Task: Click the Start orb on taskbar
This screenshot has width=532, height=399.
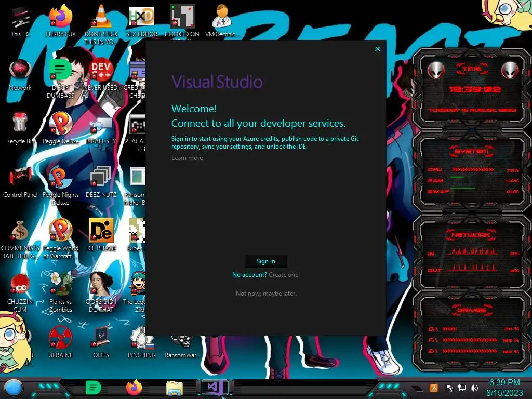Action: point(13,388)
